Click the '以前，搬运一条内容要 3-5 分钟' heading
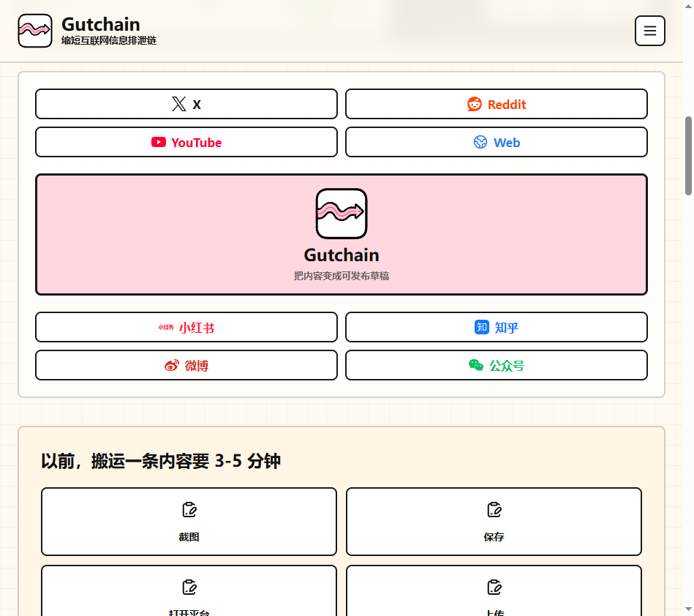Viewport: 694px width, 616px height. (161, 461)
